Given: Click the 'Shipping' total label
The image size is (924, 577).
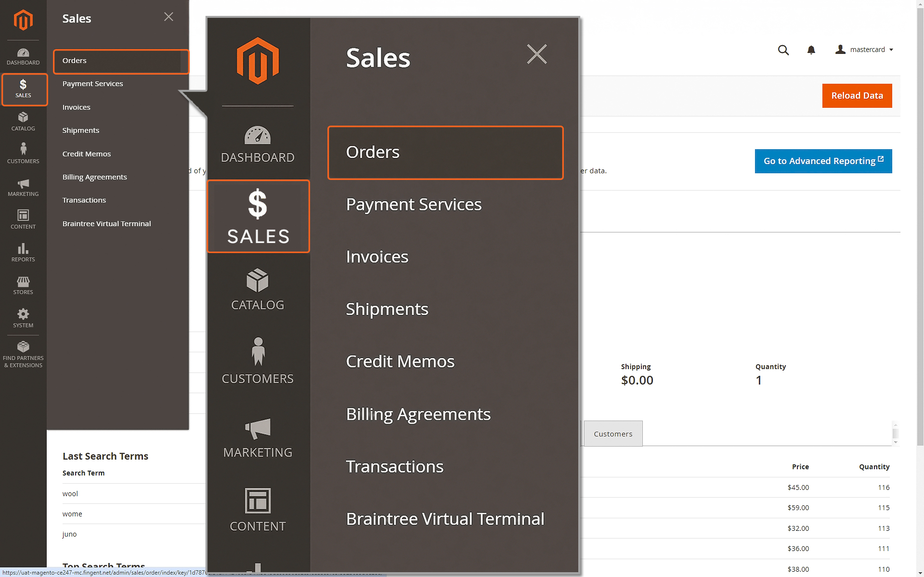Looking at the screenshot, I should click(636, 367).
